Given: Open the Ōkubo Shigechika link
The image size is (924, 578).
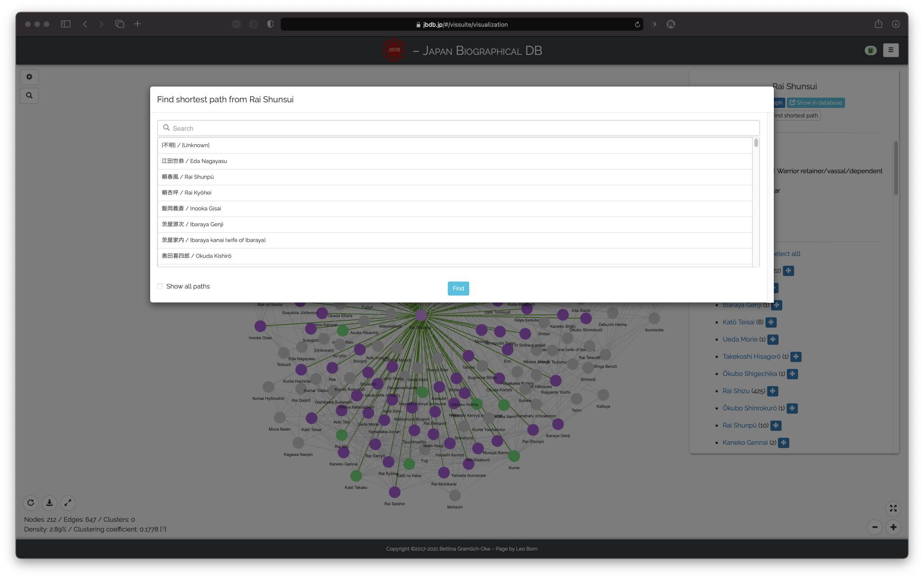Looking at the screenshot, I should pos(749,374).
